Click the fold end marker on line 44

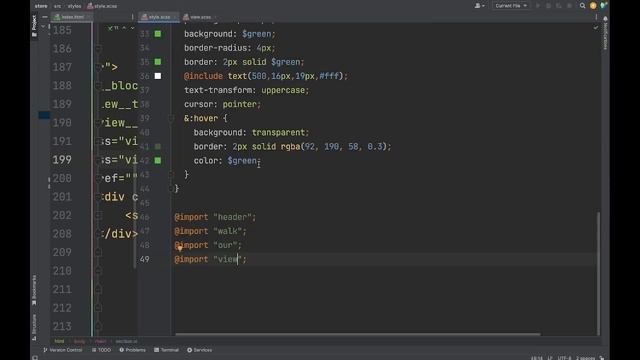pos(171,189)
